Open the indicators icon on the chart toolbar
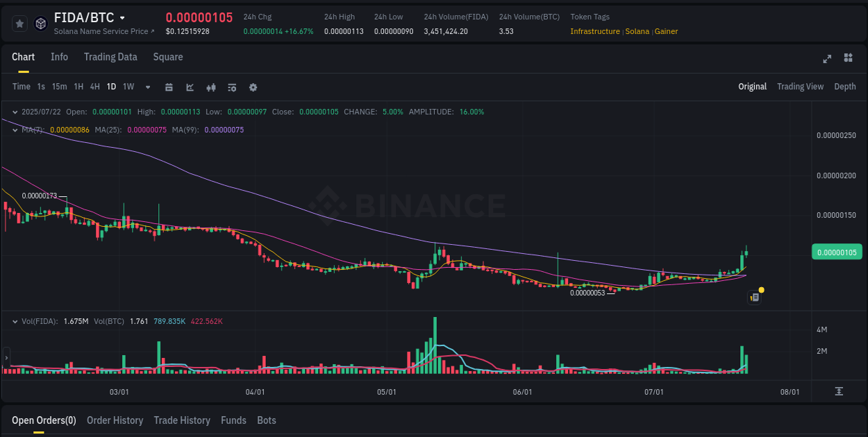Viewport: 868px width, 437px height. click(x=210, y=87)
